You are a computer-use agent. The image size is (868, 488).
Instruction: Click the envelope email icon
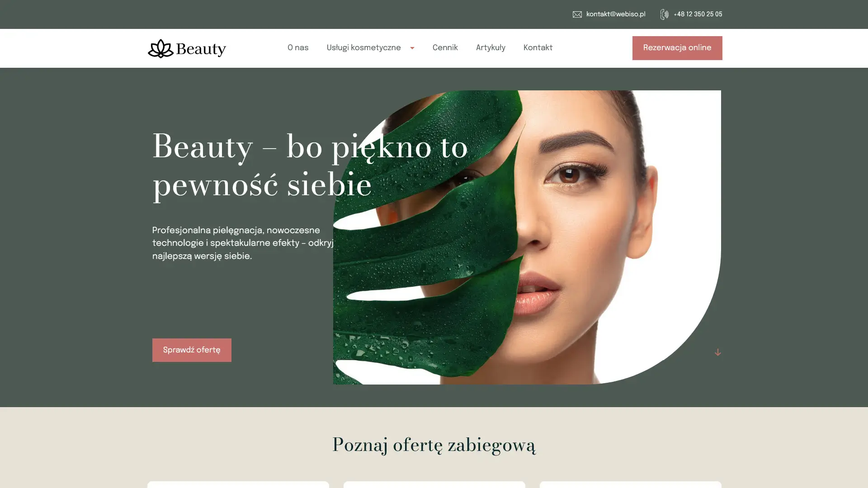[x=577, y=14]
